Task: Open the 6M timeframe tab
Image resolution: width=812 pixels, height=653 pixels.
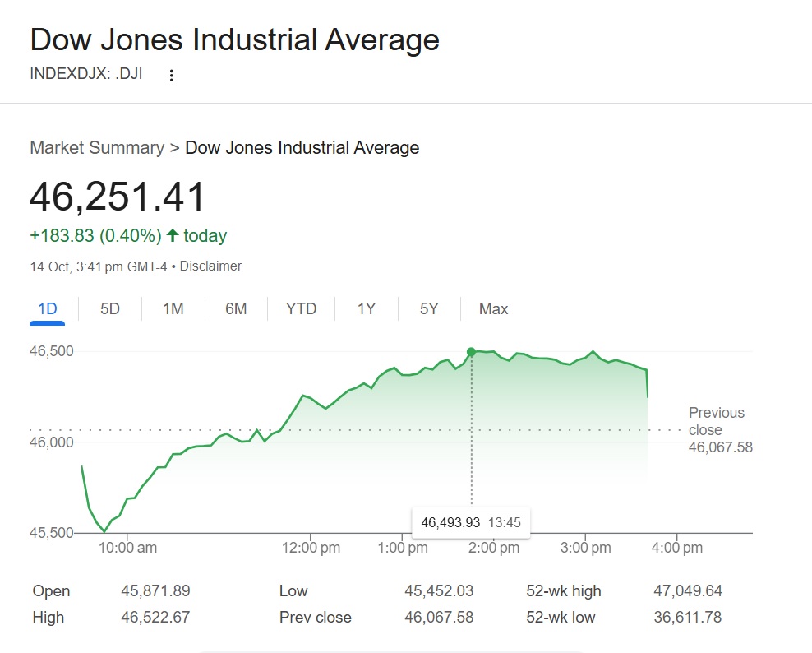Action: click(237, 308)
